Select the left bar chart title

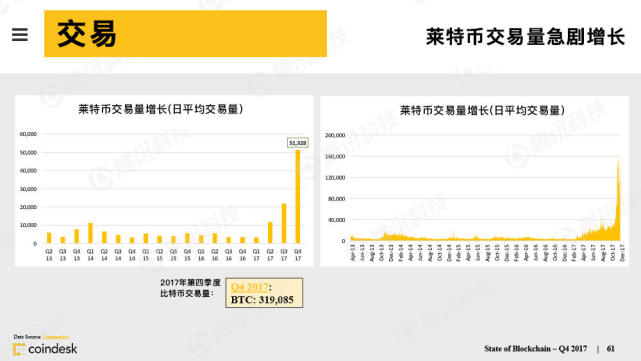tap(161, 109)
